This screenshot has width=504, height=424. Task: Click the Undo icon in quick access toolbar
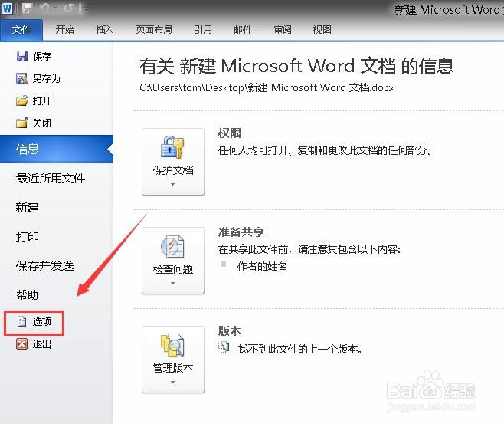pos(44,8)
